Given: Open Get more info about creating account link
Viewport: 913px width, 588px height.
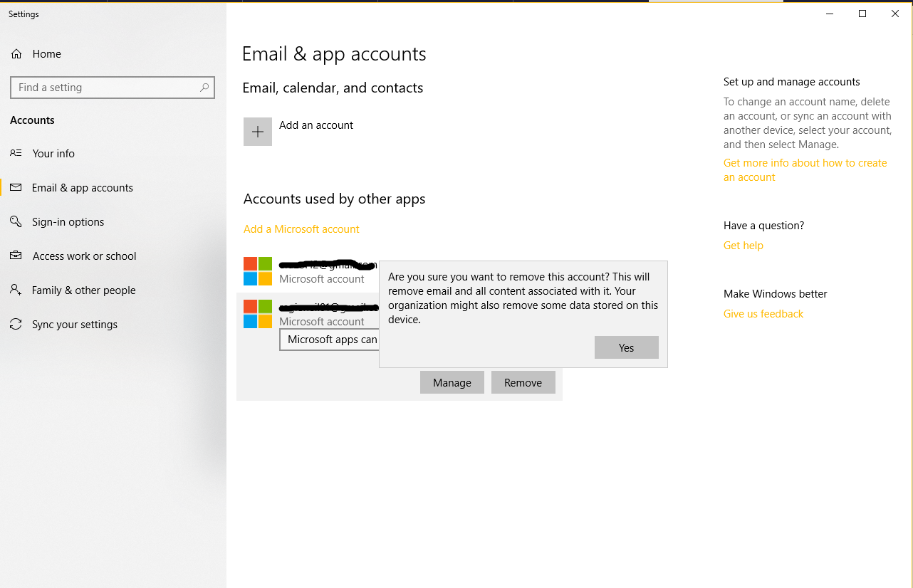Looking at the screenshot, I should click(x=805, y=170).
